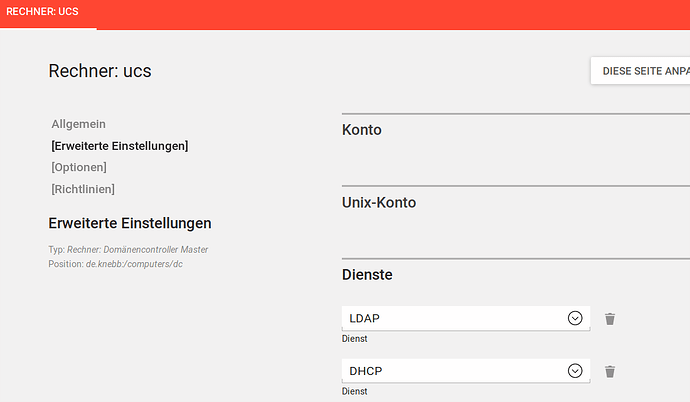
Task: Open the DHCP service dropdown arrow
Action: point(575,371)
